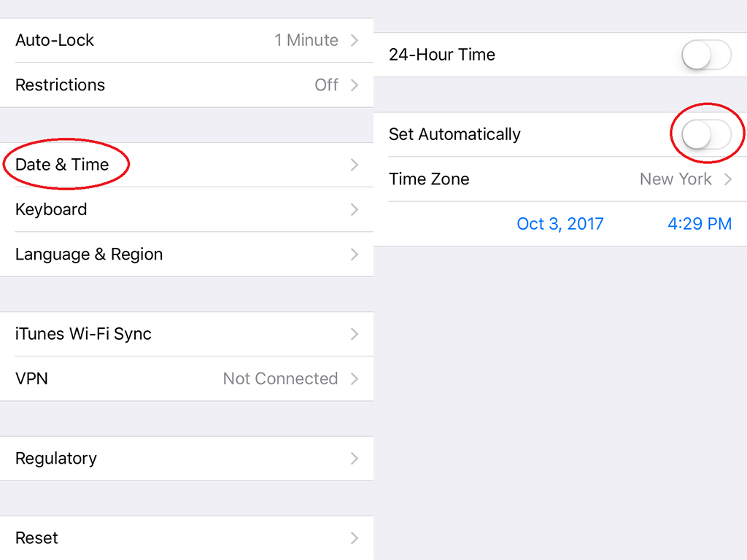The width and height of the screenshot is (747, 560).
Task: Open Keyboard settings
Action: point(187,209)
